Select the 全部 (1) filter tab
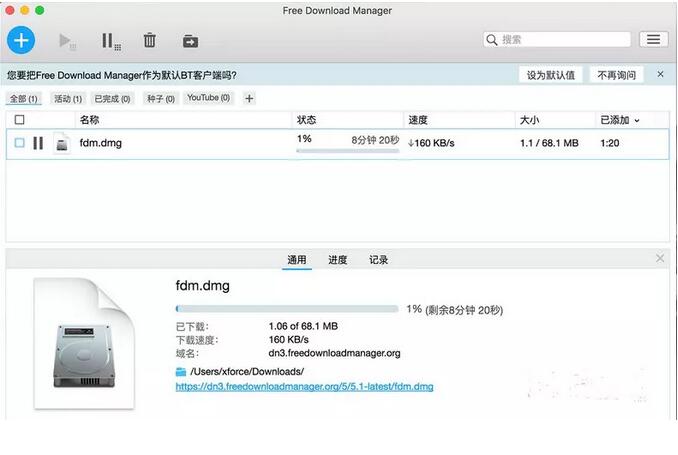The image size is (678, 455). tap(24, 99)
